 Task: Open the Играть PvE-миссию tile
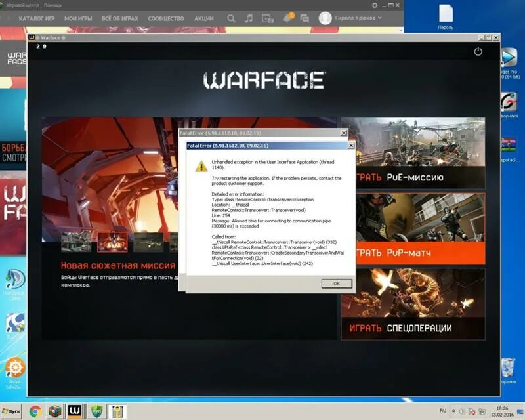413,153
